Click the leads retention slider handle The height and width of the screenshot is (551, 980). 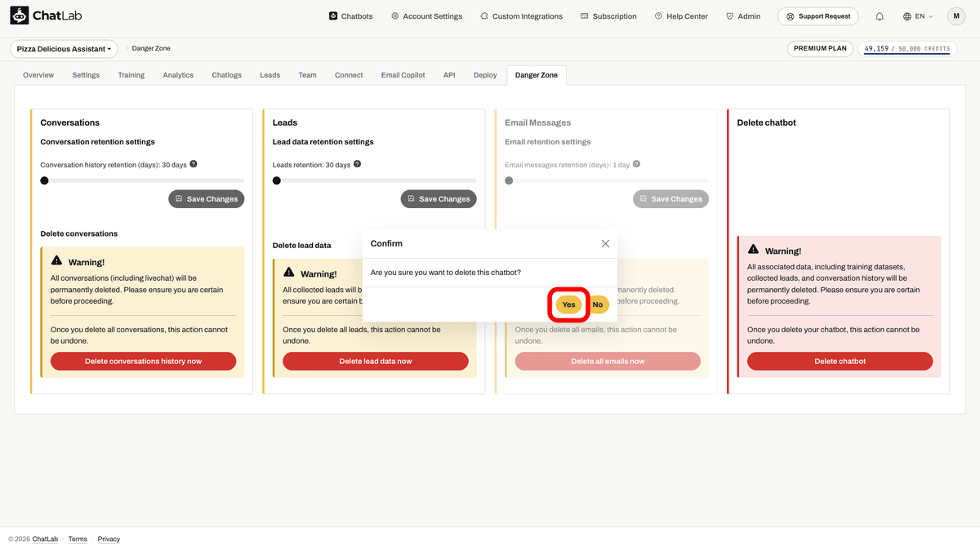(x=277, y=180)
